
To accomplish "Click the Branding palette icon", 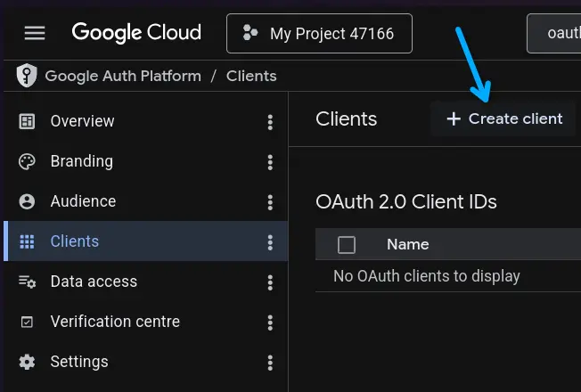I will tap(27, 161).
